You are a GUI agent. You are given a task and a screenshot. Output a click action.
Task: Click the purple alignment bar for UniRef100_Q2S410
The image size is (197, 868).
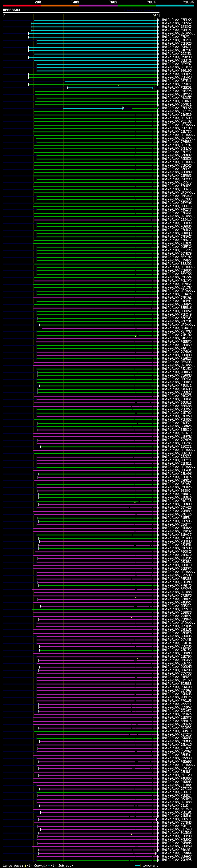[96, 220]
